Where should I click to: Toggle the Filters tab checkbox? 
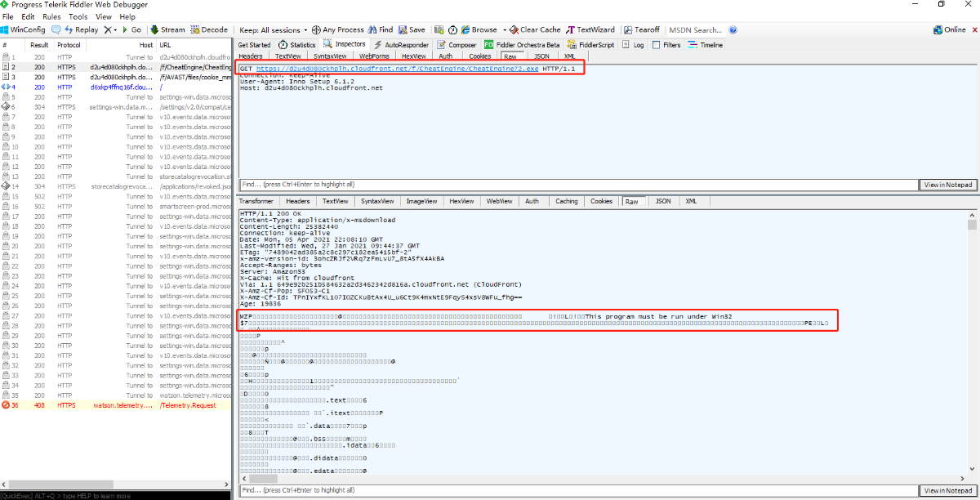[x=657, y=45]
